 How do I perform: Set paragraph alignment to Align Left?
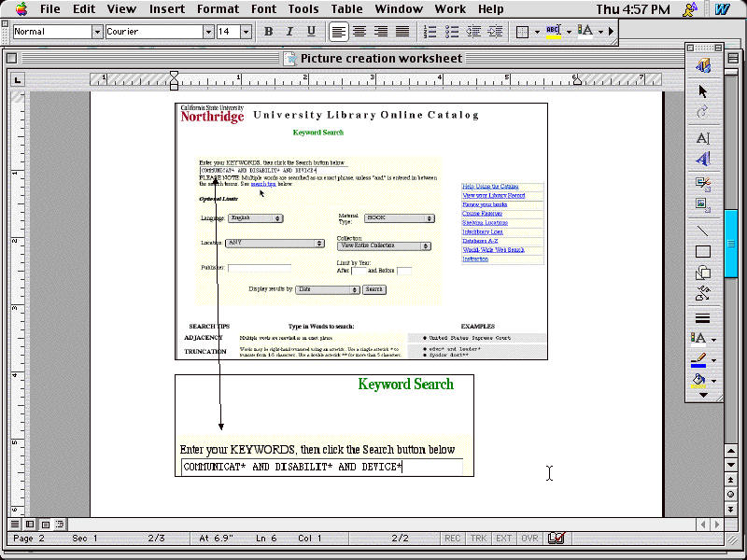(x=338, y=32)
